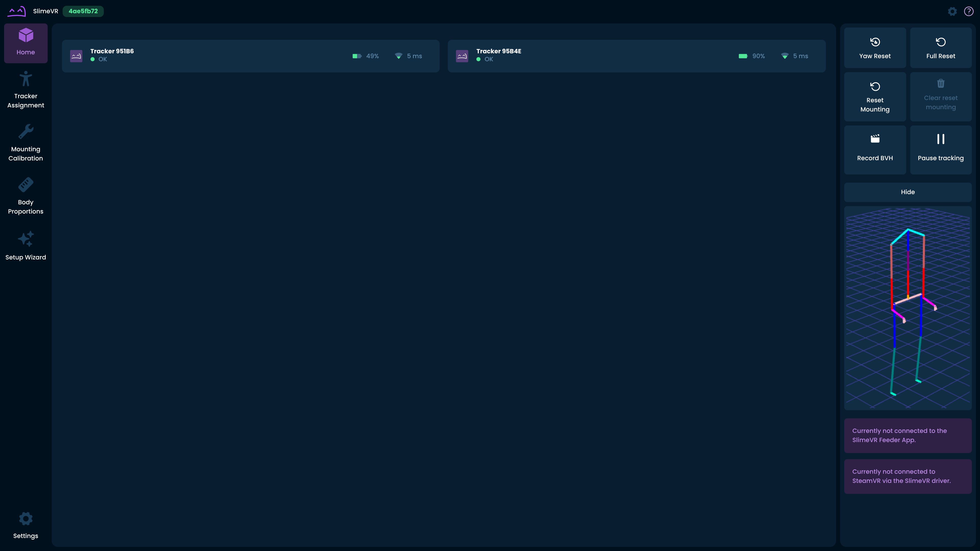Click Reset Mounting button
Screen dimensions: 980x551
(875, 97)
